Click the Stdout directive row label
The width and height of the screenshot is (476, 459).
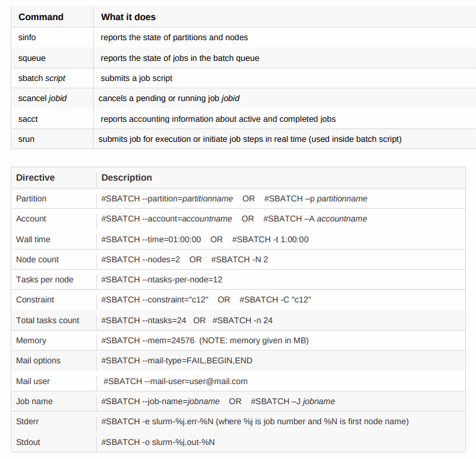click(x=28, y=442)
